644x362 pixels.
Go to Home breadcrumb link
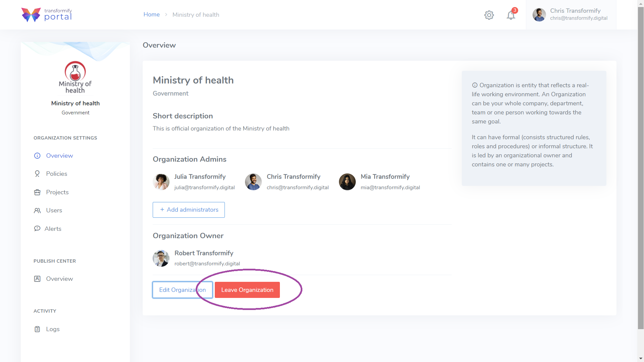(152, 14)
